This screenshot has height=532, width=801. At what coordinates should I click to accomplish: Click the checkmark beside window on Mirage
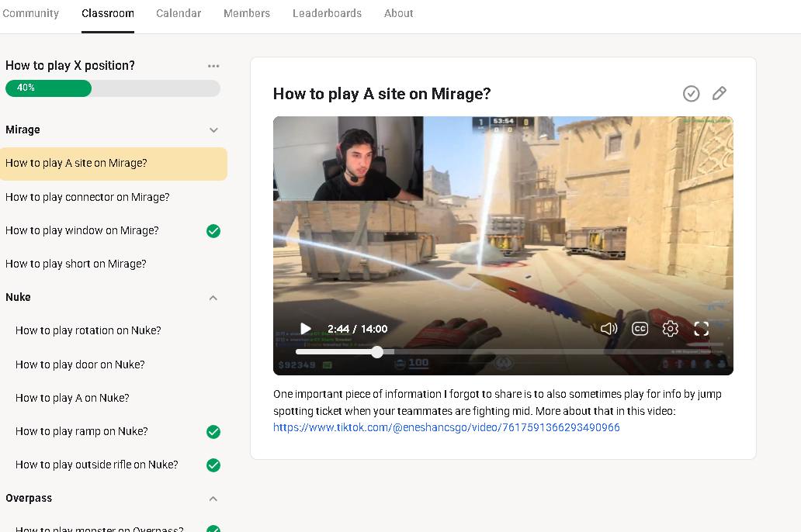pos(213,231)
